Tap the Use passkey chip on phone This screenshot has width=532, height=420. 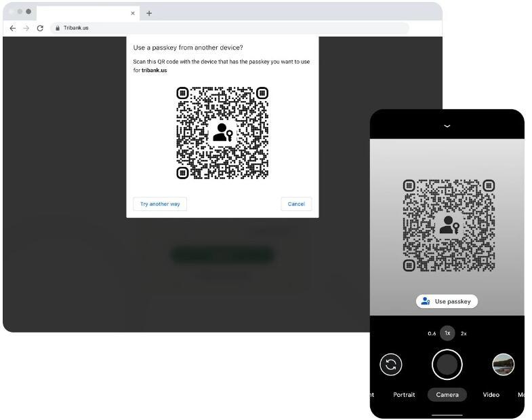(x=447, y=301)
